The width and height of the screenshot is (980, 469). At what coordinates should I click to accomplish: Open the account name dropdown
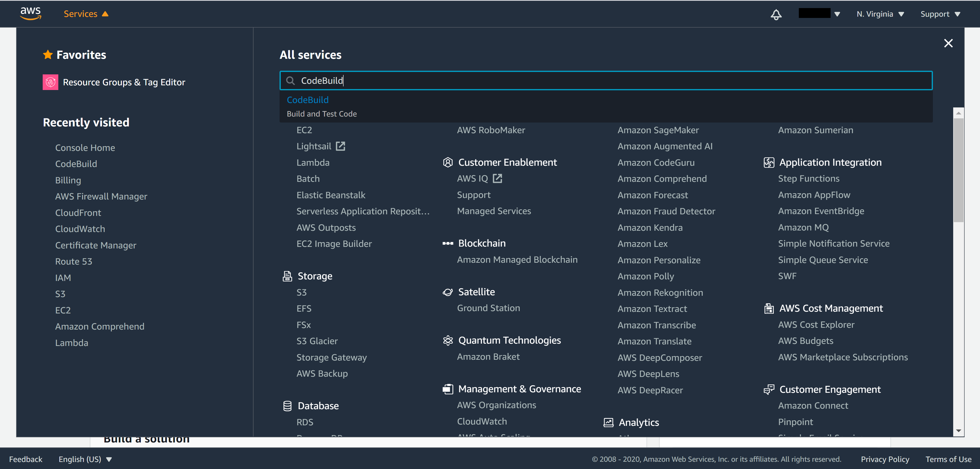[x=819, y=14]
